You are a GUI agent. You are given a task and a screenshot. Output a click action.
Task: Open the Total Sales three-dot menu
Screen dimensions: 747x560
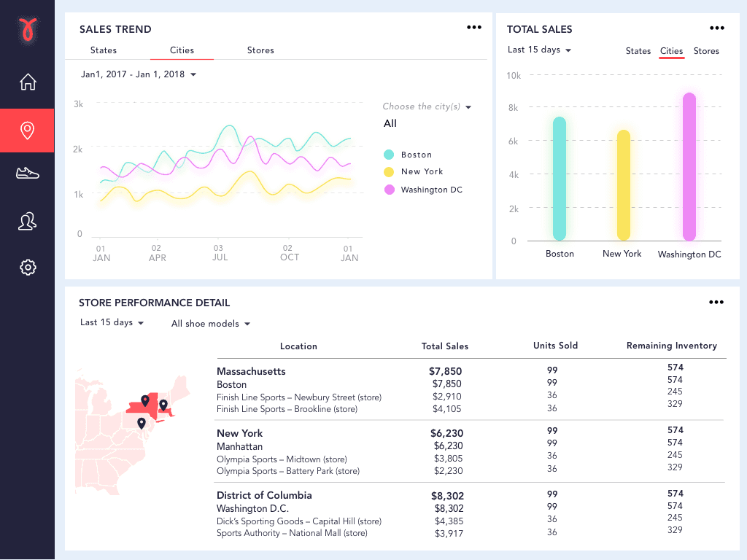[x=716, y=27]
